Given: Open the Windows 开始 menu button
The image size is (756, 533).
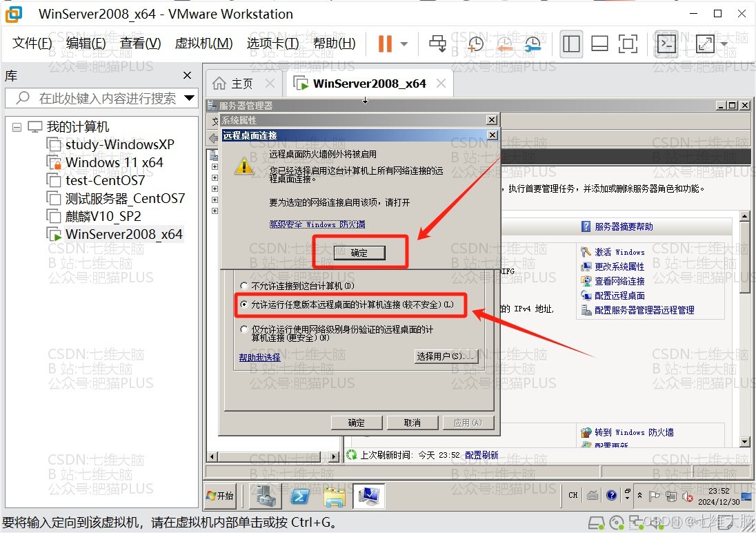Looking at the screenshot, I should tap(220, 496).
